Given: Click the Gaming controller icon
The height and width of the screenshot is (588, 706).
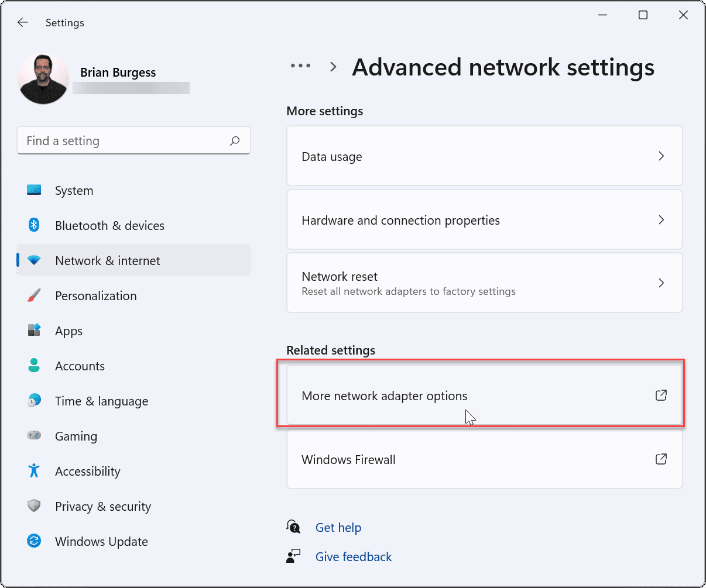Looking at the screenshot, I should 34,435.
